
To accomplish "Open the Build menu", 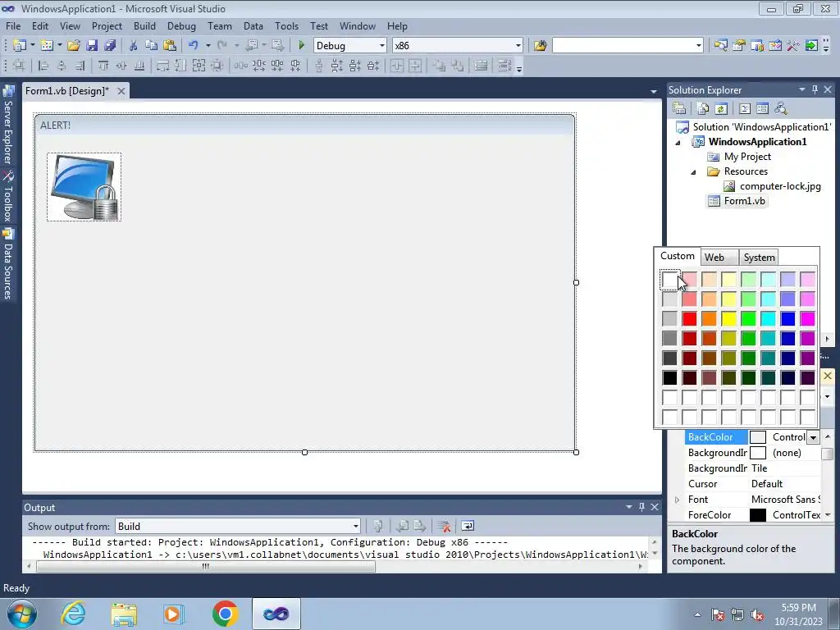I will (144, 25).
